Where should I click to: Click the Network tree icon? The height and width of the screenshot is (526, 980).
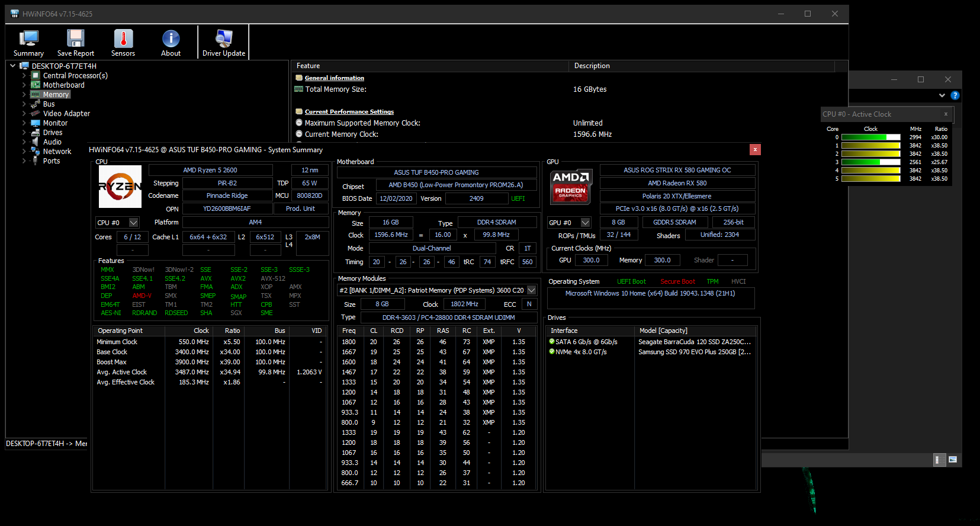pyautogui.click(x=36, y=151)
